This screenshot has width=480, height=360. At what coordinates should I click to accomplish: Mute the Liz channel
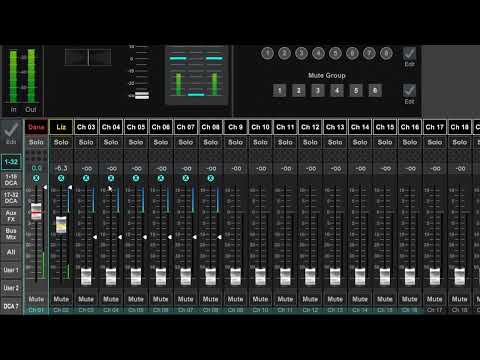[61, 299]
